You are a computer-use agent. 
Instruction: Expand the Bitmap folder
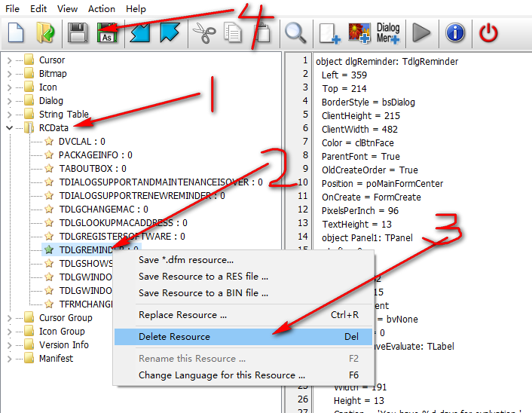coord(10,74)
